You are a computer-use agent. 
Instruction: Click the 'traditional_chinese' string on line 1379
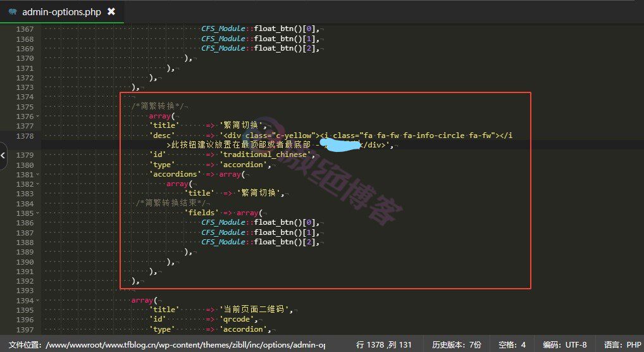point(265,155)
